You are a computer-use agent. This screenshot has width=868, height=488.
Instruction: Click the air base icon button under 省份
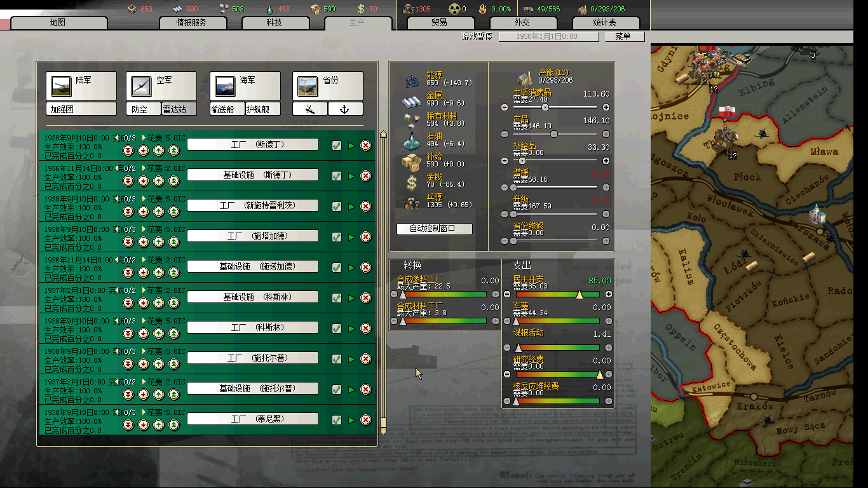coord(310,109)
